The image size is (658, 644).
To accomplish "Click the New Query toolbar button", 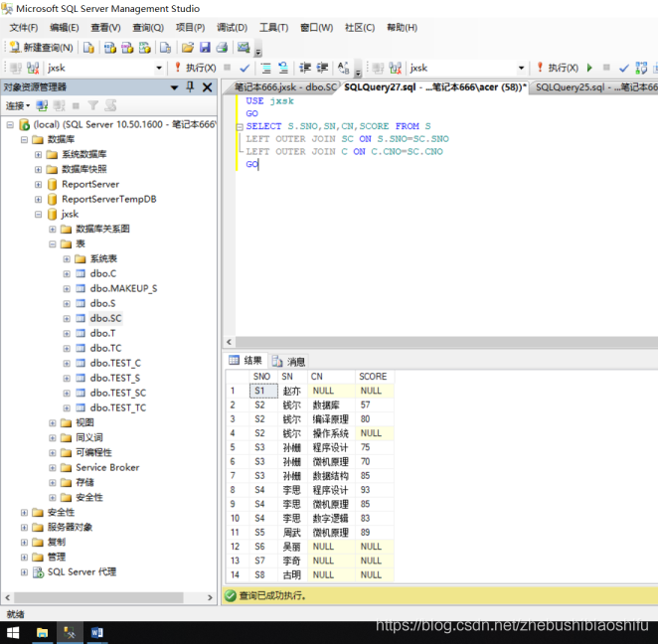I will (41, 48).
